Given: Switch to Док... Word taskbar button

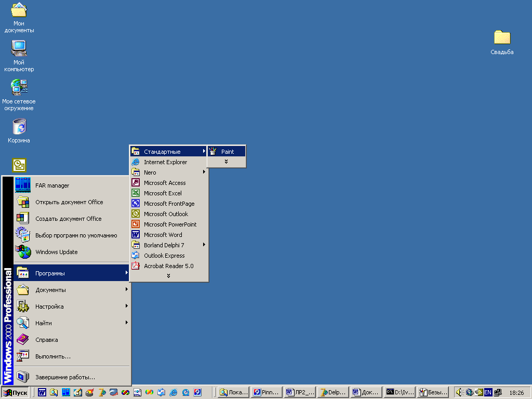Looking at the screenshot, I should coord(366,392).
